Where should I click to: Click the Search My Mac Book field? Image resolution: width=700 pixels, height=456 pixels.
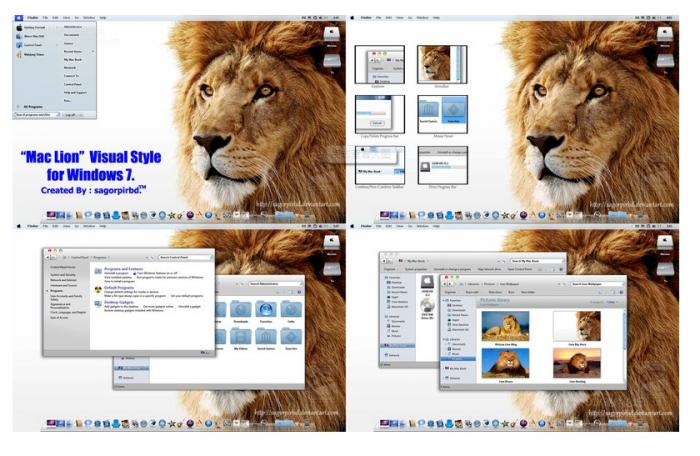pyautogui.click(x=537, y=261)
